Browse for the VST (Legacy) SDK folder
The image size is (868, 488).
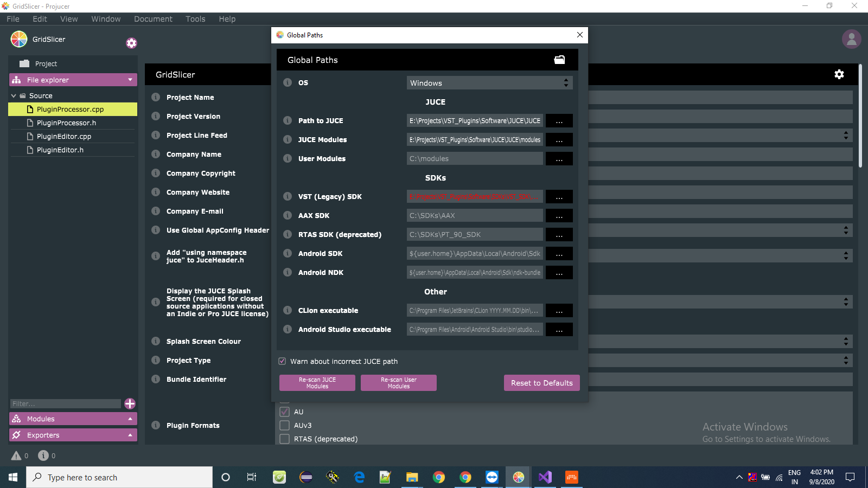(559, 196)
